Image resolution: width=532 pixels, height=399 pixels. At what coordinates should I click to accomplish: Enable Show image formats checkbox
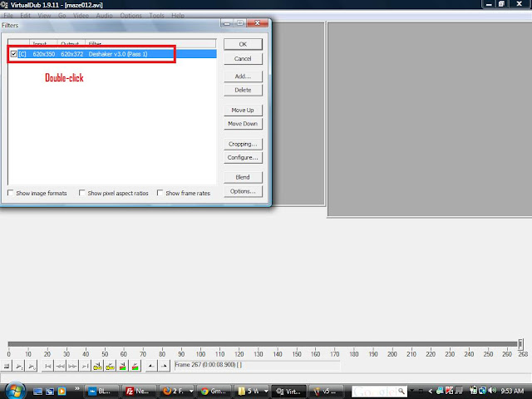point(11,193)
